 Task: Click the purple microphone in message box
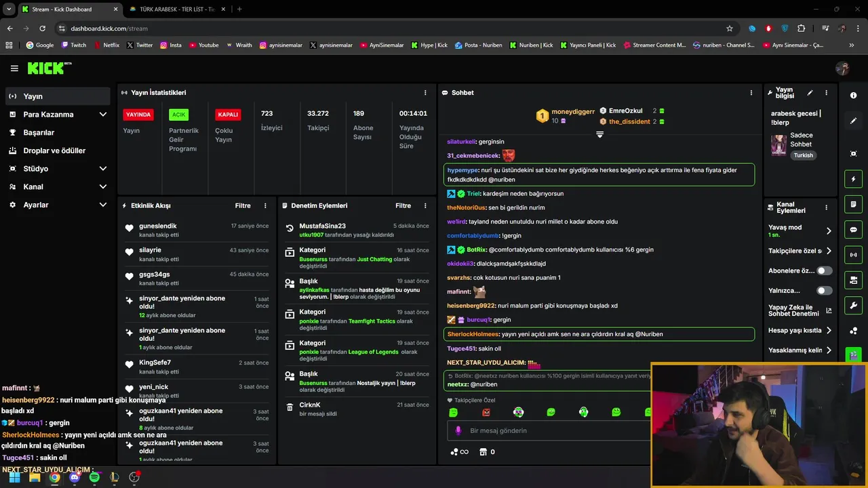coord(458,430)
